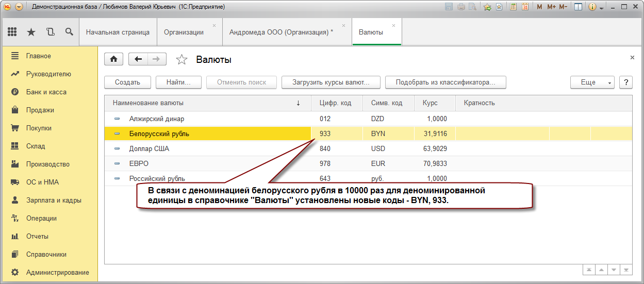Add Валюты to favorites with star
This screenshot has width=644, height=284.
tap(181, 60)
